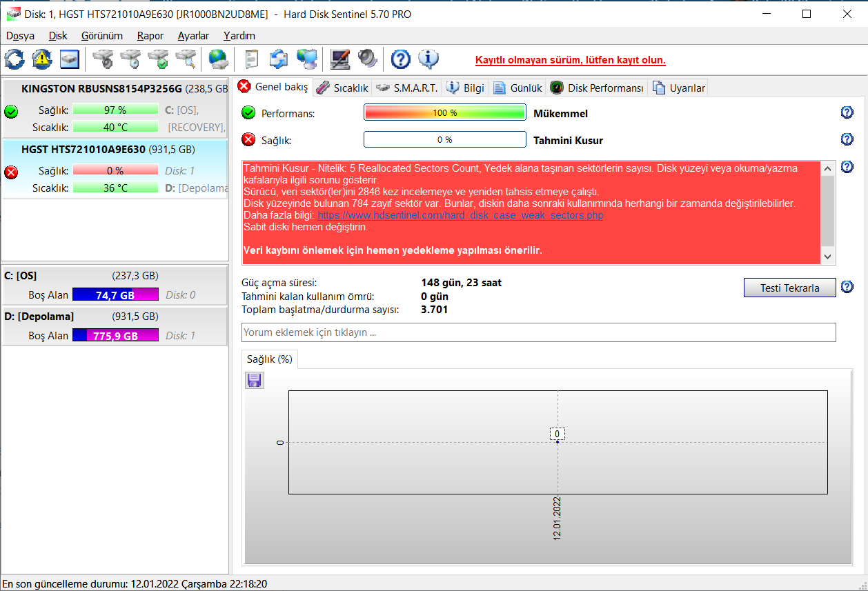This screenshot has width=868, height=591.
Task: Click the globe with disk toolbar icon
Action: pyautogui.click(x=219, y=59)
